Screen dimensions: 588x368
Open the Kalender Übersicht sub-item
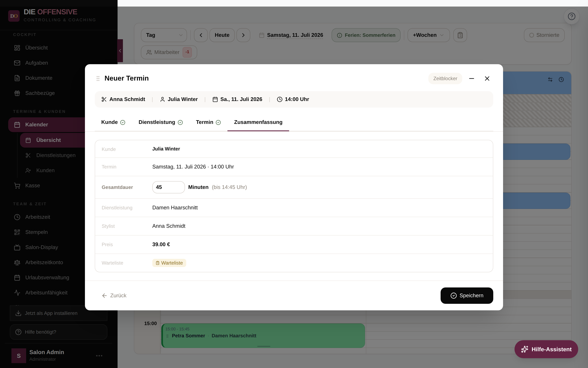coord(52,140)
